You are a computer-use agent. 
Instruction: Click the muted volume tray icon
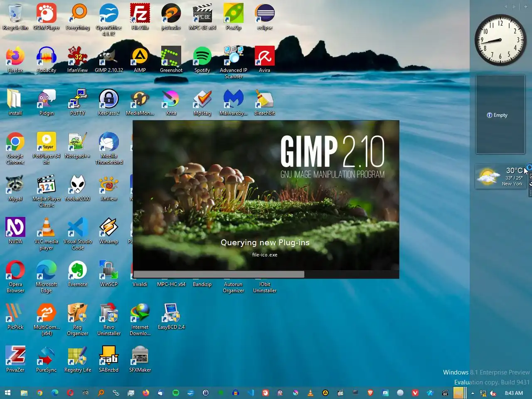point(493,393)
